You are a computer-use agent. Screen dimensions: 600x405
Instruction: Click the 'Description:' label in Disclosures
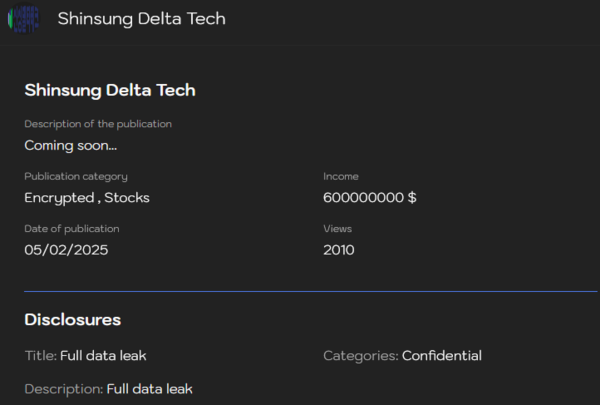(x=64, y=389)
